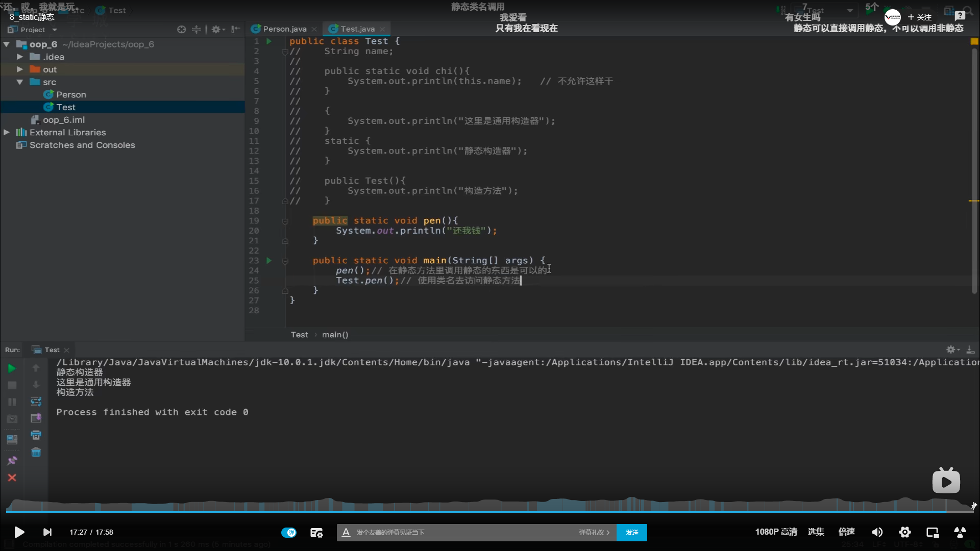Open video player settings gear
980x551 pixels.
(905, 532)
